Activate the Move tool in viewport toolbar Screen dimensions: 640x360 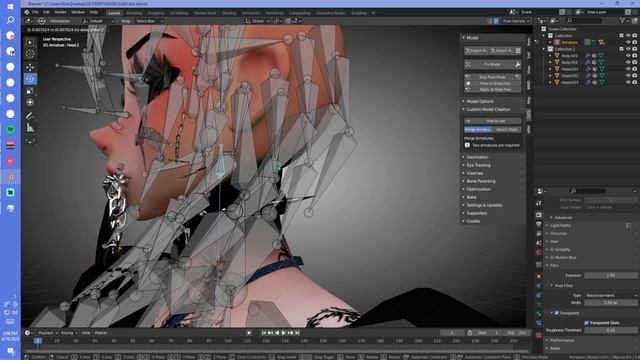pos(30,67)
